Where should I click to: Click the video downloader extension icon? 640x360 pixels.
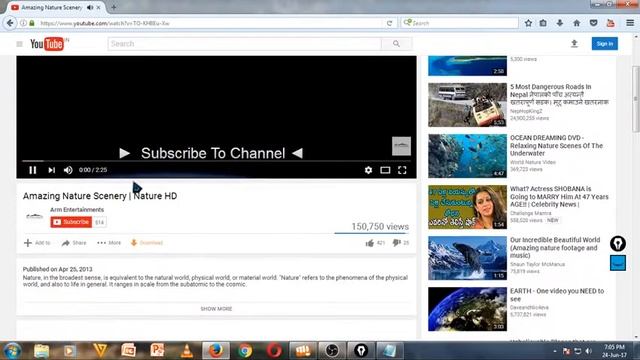(610, 23)
